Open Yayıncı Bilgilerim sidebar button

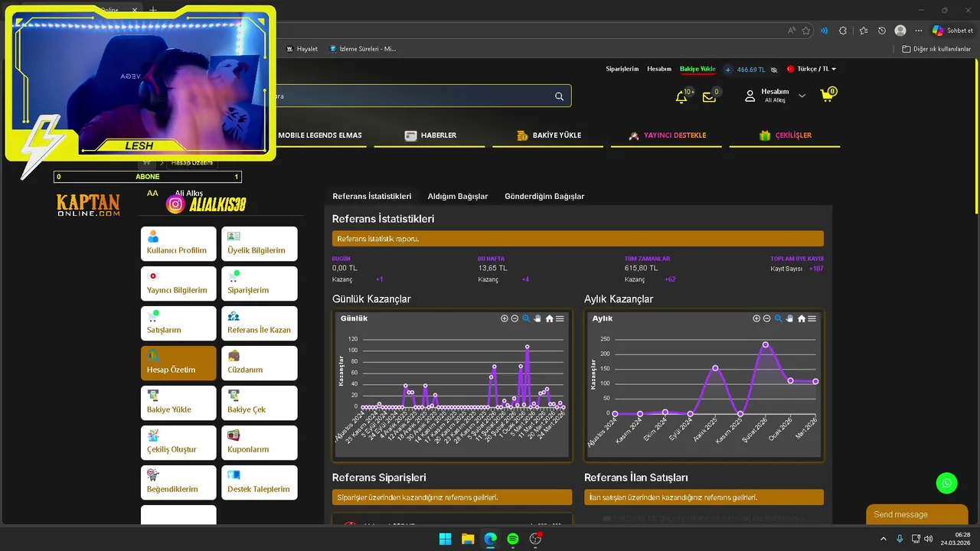click(178, 283)
